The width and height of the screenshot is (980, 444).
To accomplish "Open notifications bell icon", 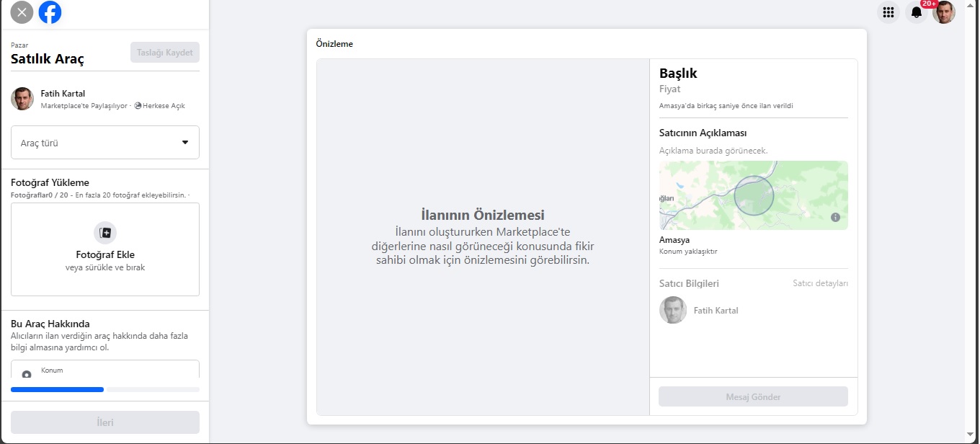I will click(917, 12).
